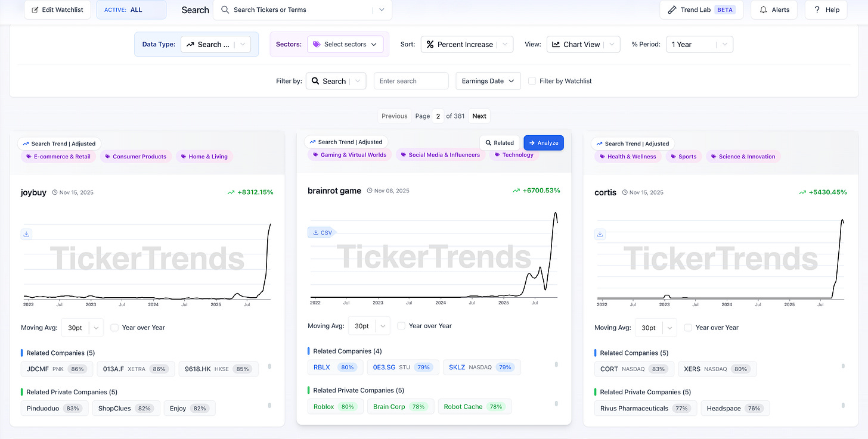Click the Edit Watchlist button
This screenshot has width=868, height=439.
click(58, 10)
